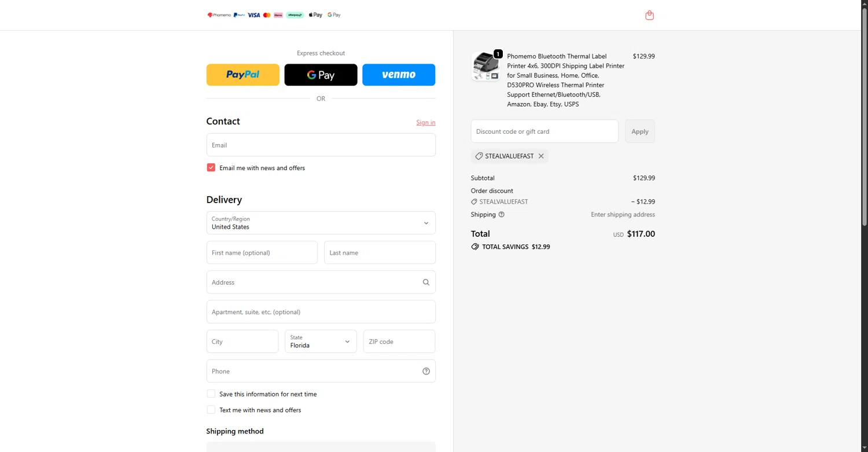Focus the ZIP code field
This screenshot has width=868, height=452.
[x=399, y=341]
